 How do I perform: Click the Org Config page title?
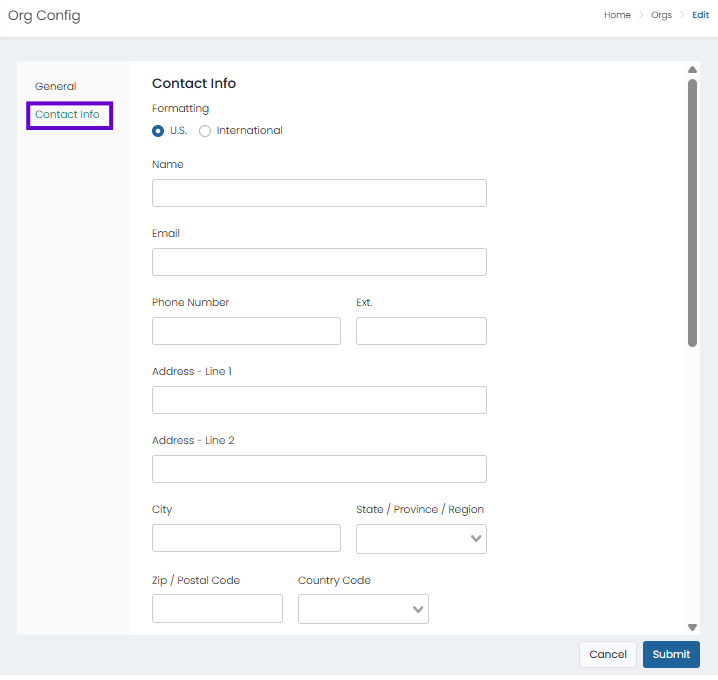click(x=44, y=16)
